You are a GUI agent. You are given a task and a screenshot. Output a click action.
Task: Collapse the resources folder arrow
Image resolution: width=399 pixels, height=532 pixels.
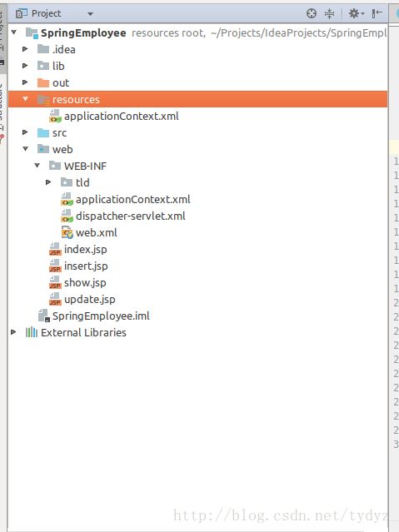point(25,99)
